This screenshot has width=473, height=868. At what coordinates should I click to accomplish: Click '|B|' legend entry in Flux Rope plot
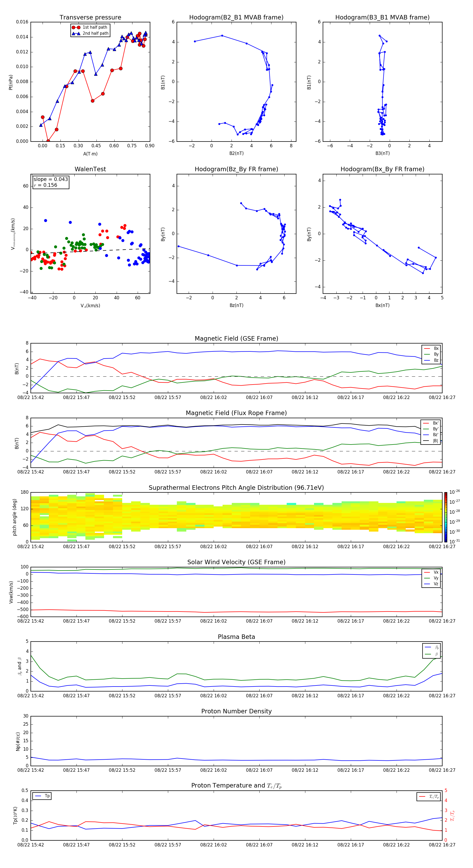pyautogui.click(x=431, y=441)
